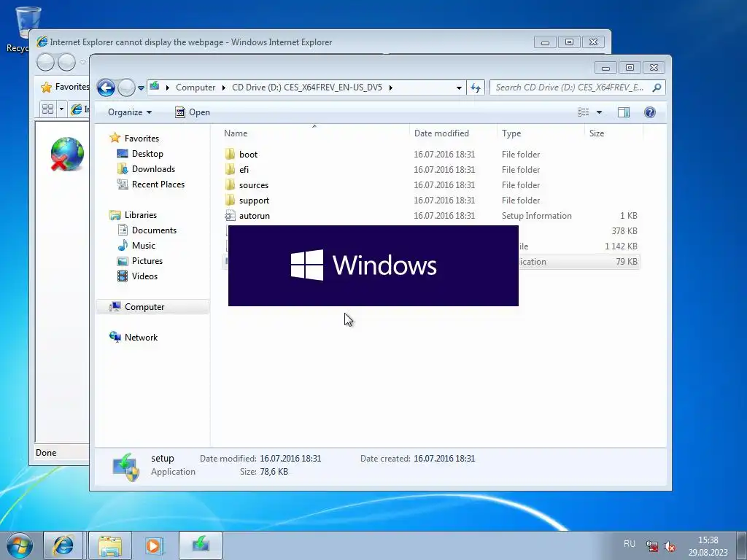Click Back button in Internet Explorer window
This screenshot has width=747, height=560.
point(45,63)
